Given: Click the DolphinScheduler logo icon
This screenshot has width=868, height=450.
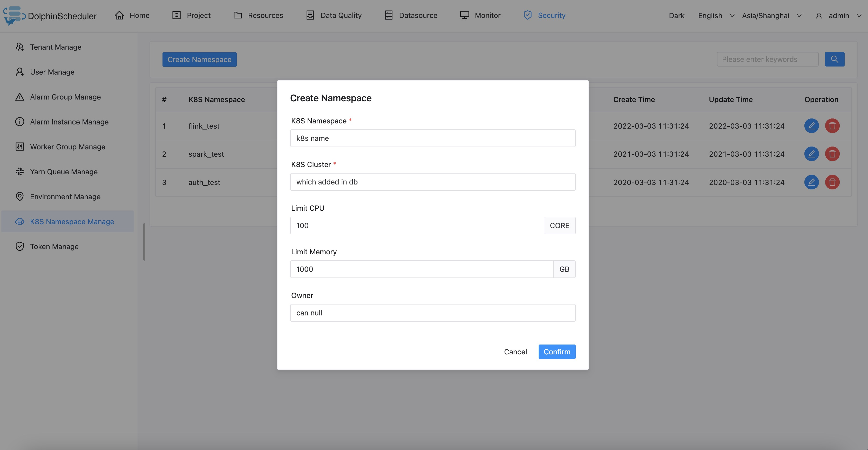Looking at the screenshot, I should [x=14, y=16].
